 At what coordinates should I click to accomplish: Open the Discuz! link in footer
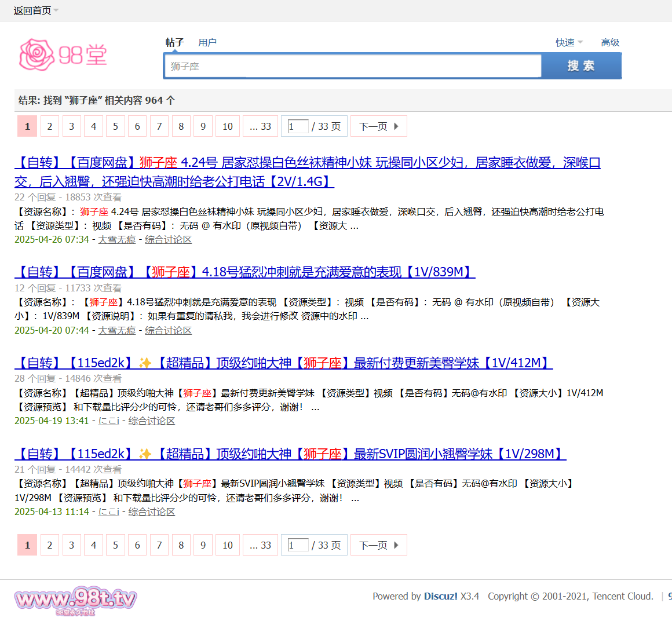pos(440,596)
